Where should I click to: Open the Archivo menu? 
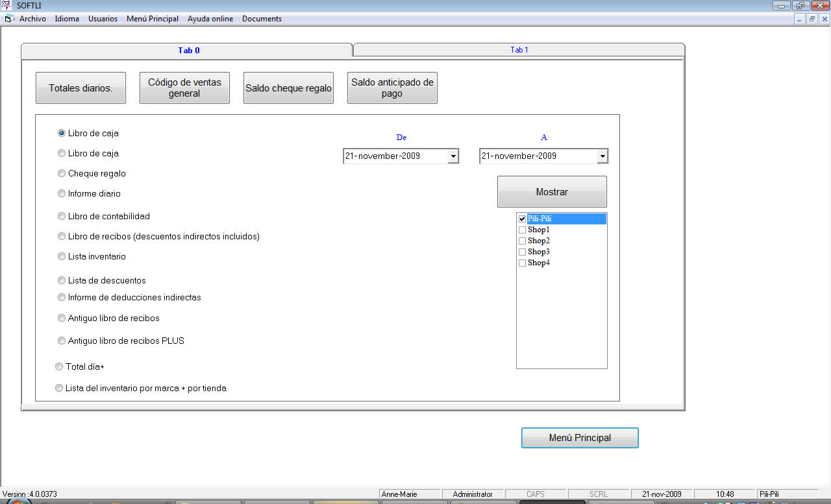pyautogui.click(x=32, y=19)
